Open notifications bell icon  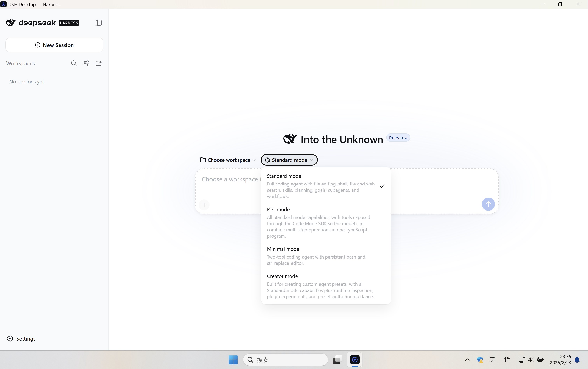(577, 360)
